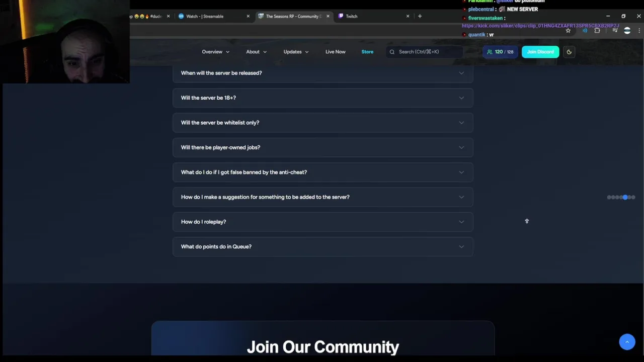
Task: Expand the false banned by anti-cheat question
Action: click(323, 172)
